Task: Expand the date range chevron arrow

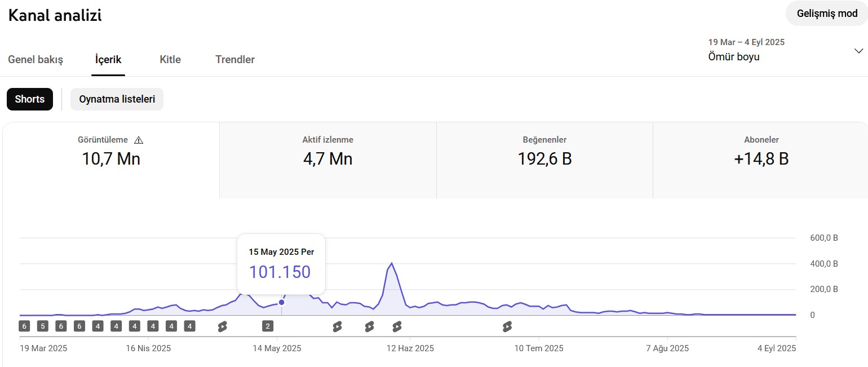Action: coord(858,51)
